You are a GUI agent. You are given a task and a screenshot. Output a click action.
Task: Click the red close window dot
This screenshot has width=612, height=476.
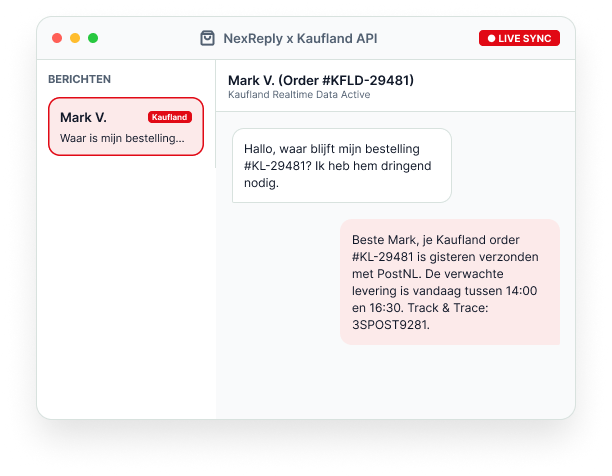[57, 38]
